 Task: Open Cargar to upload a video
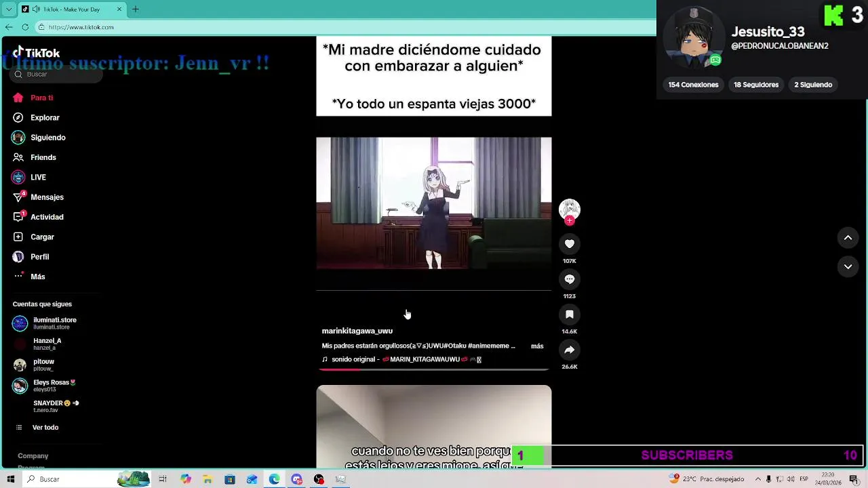(33, 237)
